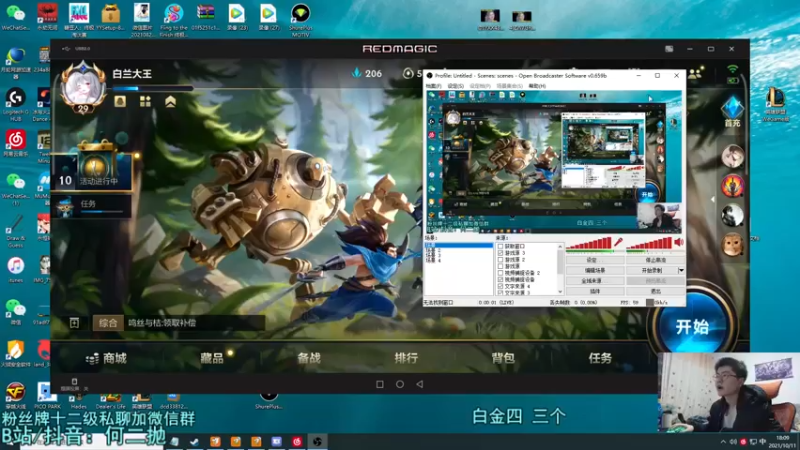Toggle the 替找源 3 source checkbox

tap(501, 253)
